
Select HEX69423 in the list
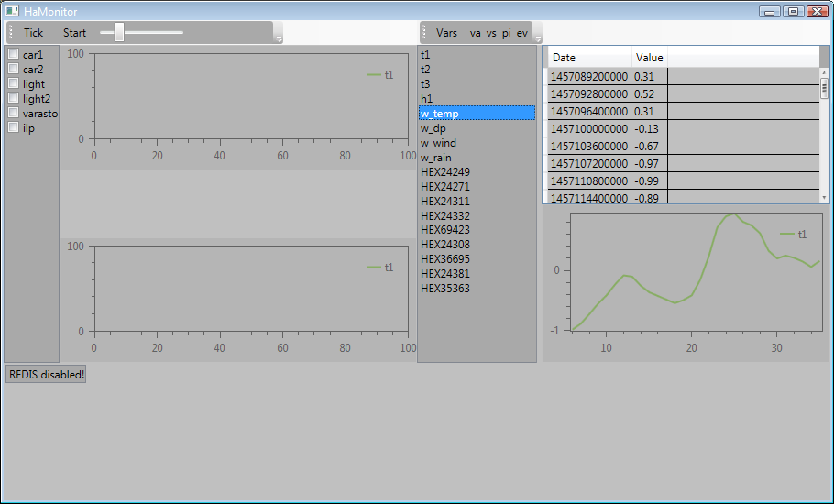(x=477, y=230)
